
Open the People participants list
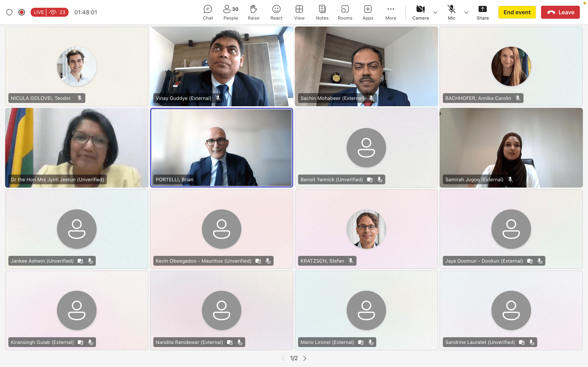tap(230, 12)
